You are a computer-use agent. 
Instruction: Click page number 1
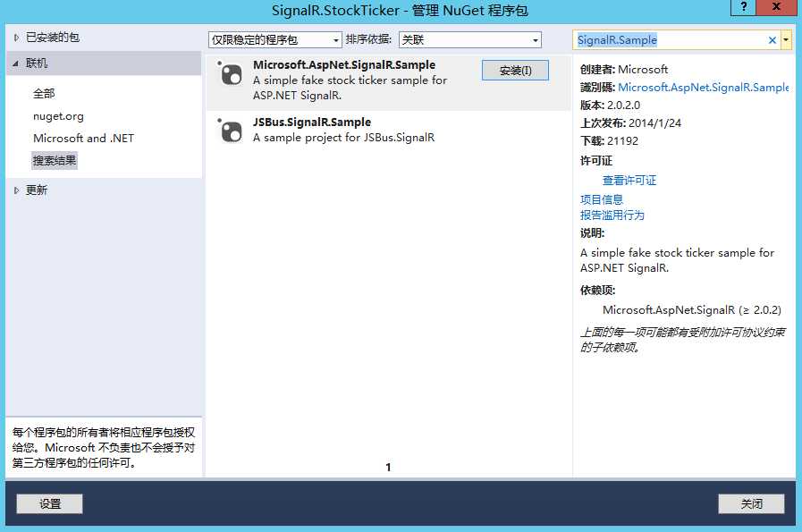(388, 467)
